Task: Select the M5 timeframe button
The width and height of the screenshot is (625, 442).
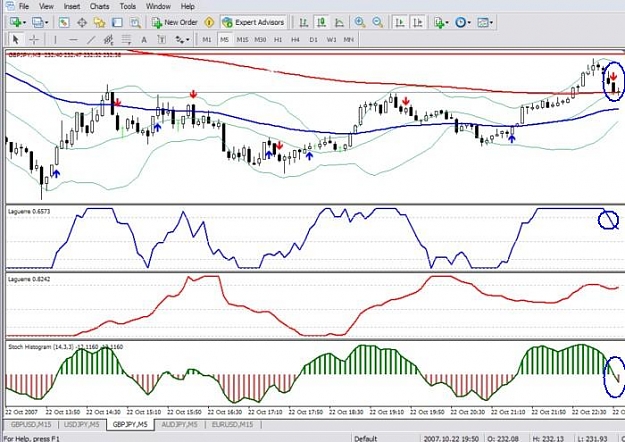Action: pyautogui.click(x=224, y=39)
